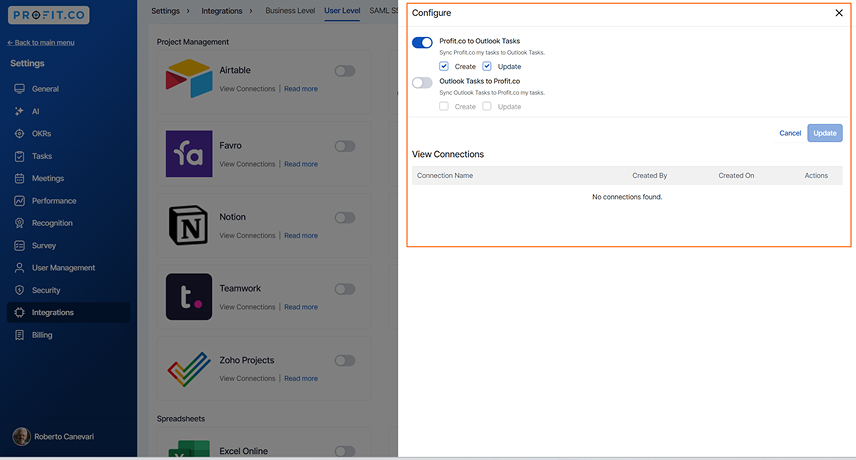Click the Spreadsheets section heading

[181, 419]
